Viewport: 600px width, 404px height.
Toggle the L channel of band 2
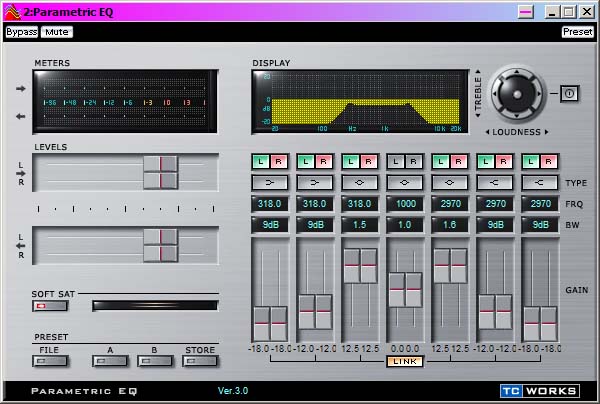[306, 162]
